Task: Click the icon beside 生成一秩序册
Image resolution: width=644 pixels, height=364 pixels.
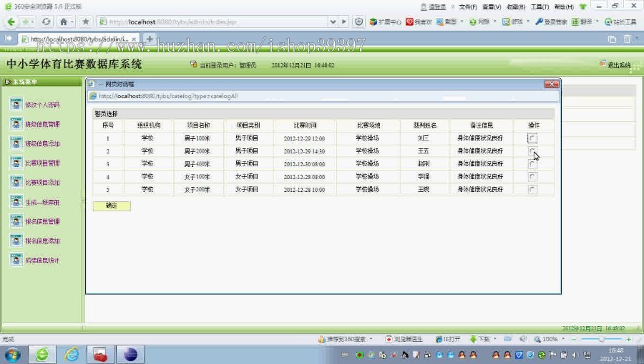Action: coord(16,201)
